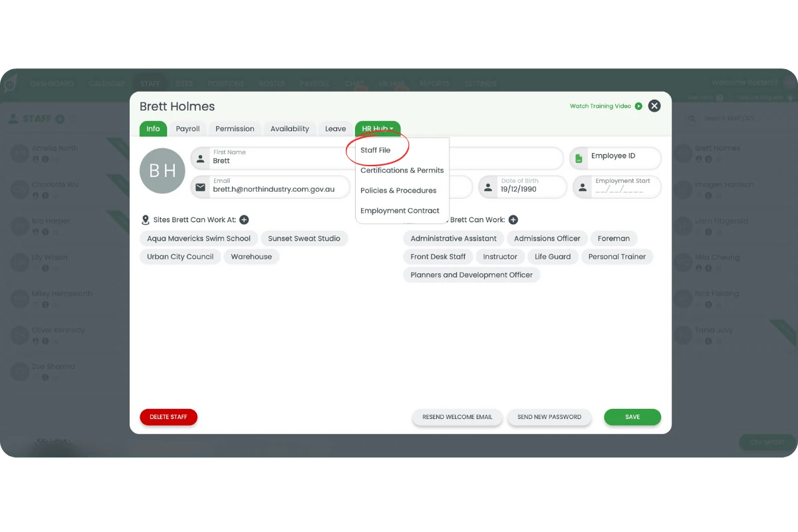Click Resend Welcome Email button
Screen dimensions: 798x532
(x=458, y=417)
